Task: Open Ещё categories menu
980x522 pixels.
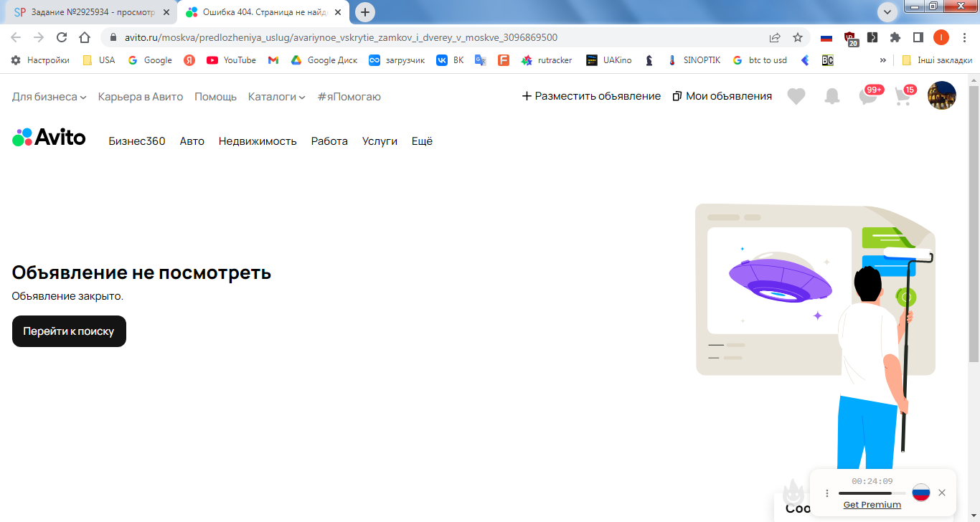Action: (422, 141)
